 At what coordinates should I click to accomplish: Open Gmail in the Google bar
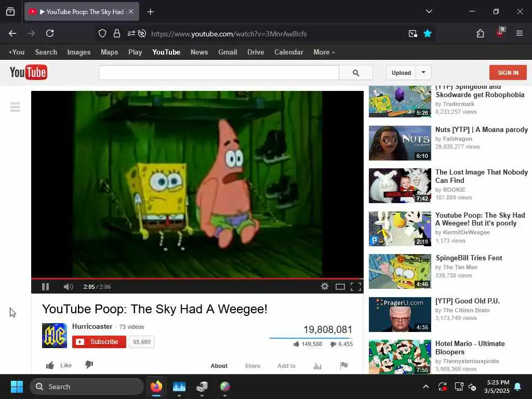tap(228, 52)
